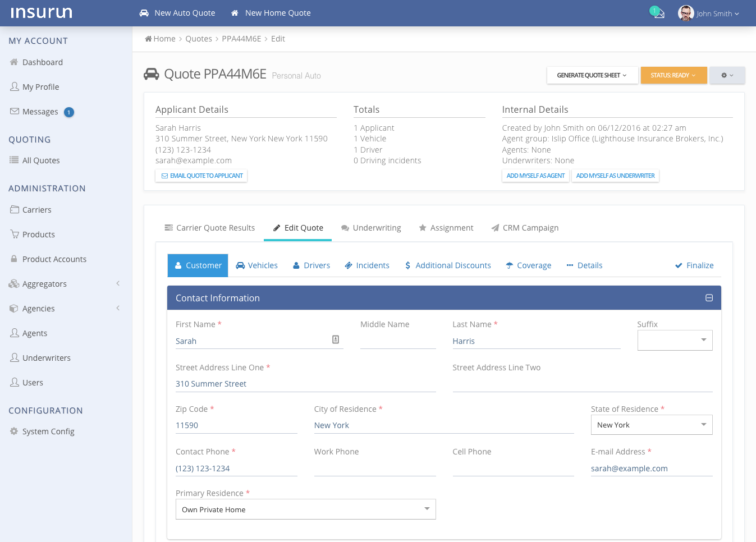This screenshot has height=542, width=756.
Task: Click the home icon in breadcrumb
Action: 148,39
